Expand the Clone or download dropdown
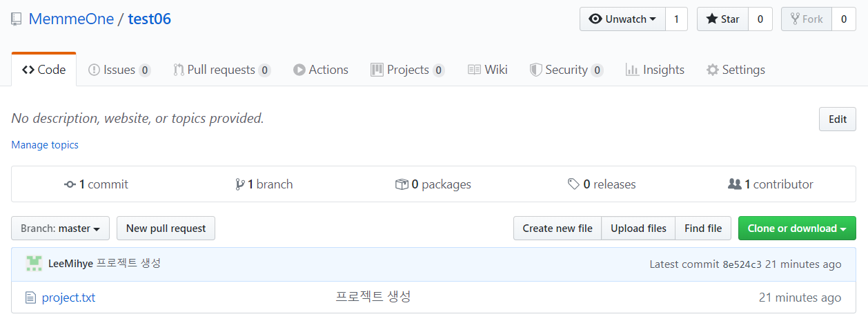 797,228
